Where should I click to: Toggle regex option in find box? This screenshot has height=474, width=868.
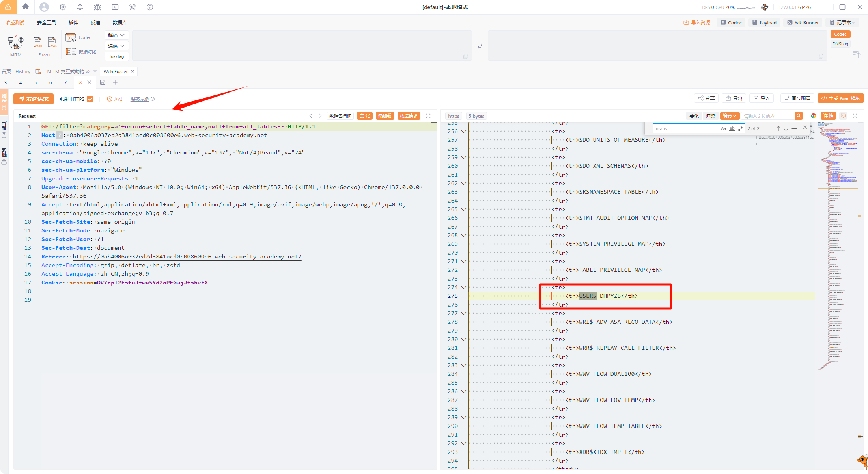tap(741, 128)
